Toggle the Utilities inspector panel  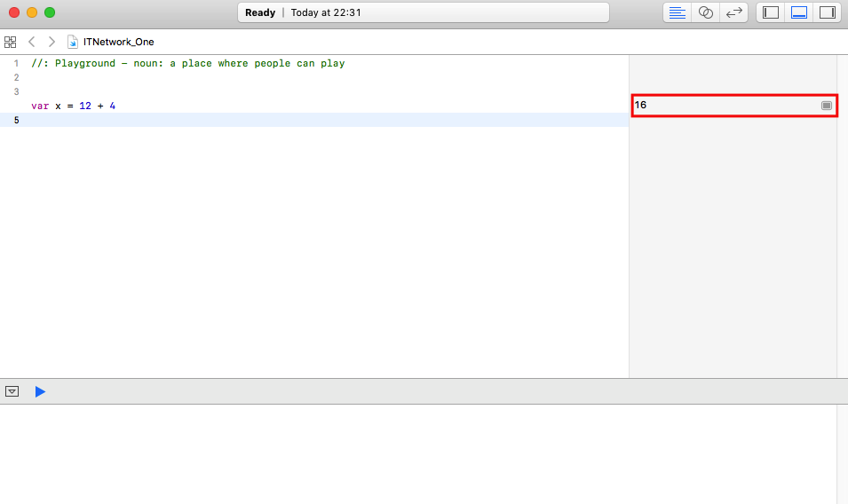(828, 12)
